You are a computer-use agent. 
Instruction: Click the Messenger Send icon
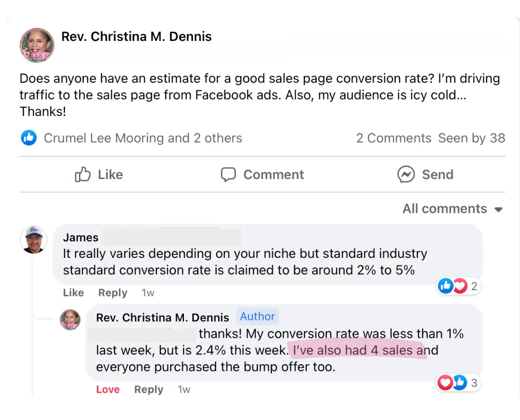point(406,174)
